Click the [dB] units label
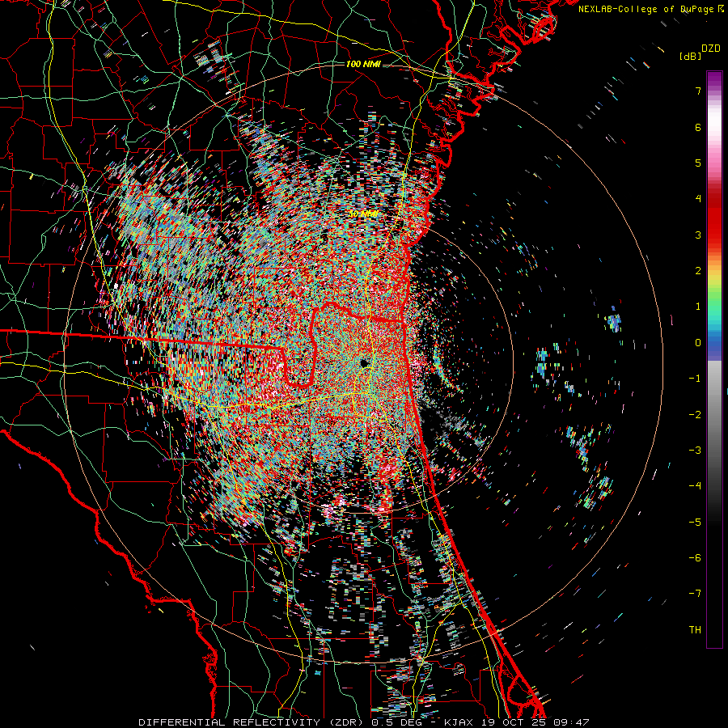Viewport: 728px width, 728px height. click(x=691, y=56)
